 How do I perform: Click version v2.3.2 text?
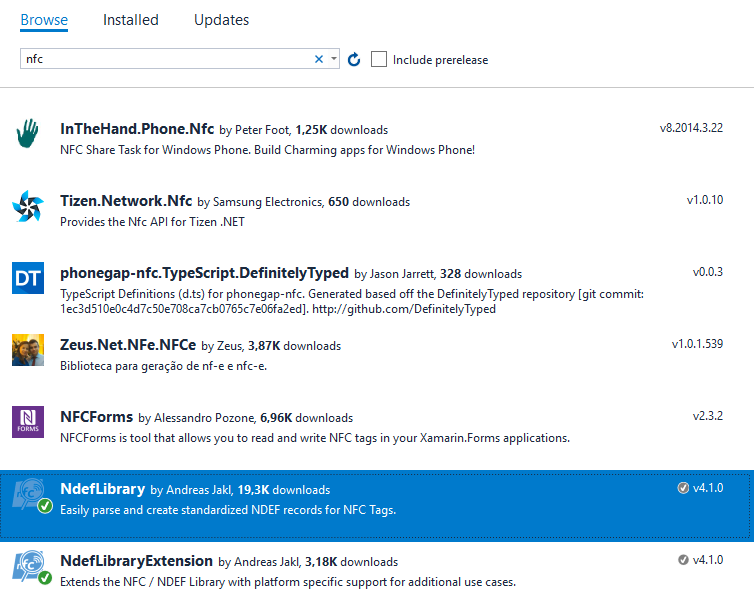coord(707,416)
